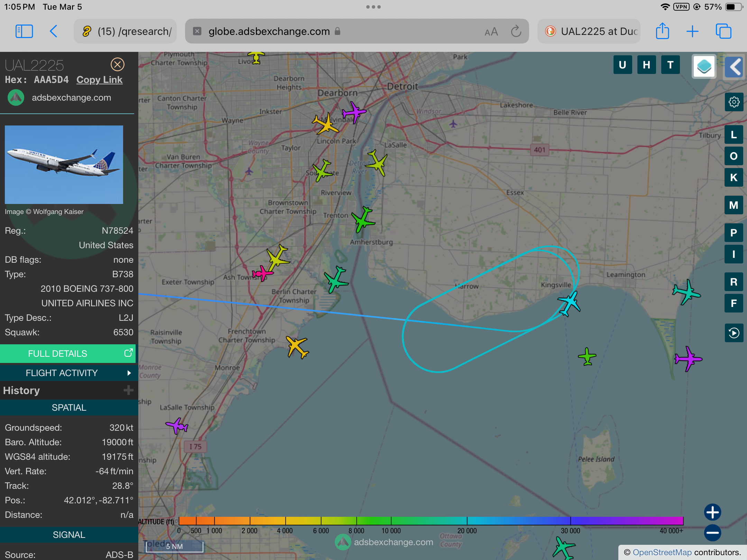This screenshot has height=560, width=747.
Task: Open the AA reader text options
Action: [x=491, y=32]
